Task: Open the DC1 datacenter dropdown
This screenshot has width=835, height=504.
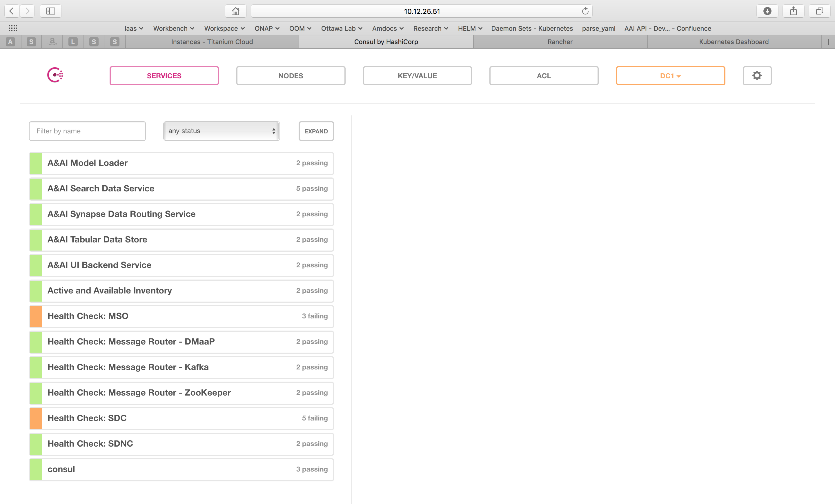Action: [x=670, y=76]
